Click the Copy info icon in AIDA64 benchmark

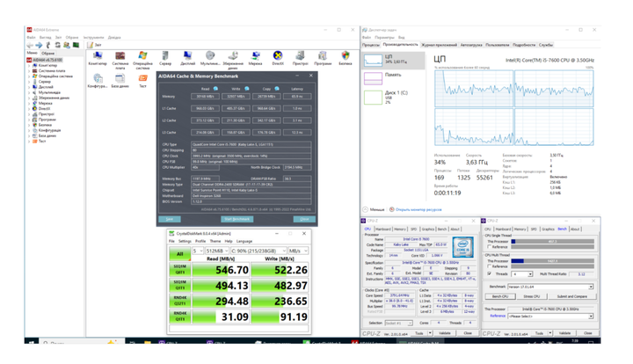[277, 89]
